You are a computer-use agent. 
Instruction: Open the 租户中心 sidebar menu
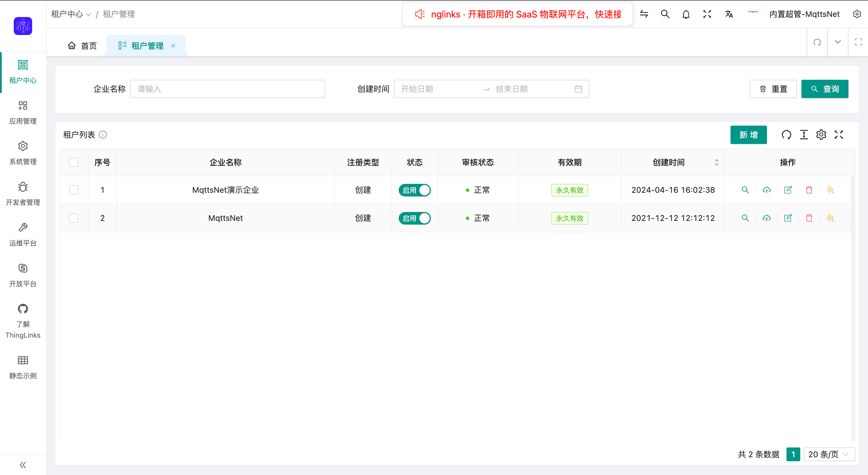pyautogui.click(x=23, y=72)
